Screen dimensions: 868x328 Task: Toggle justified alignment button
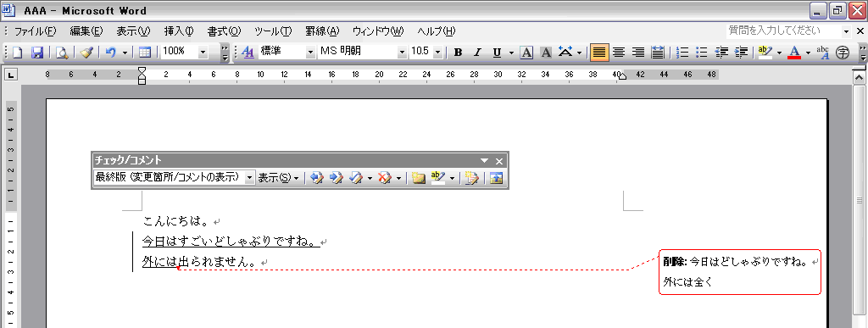(x=599, y=53)
